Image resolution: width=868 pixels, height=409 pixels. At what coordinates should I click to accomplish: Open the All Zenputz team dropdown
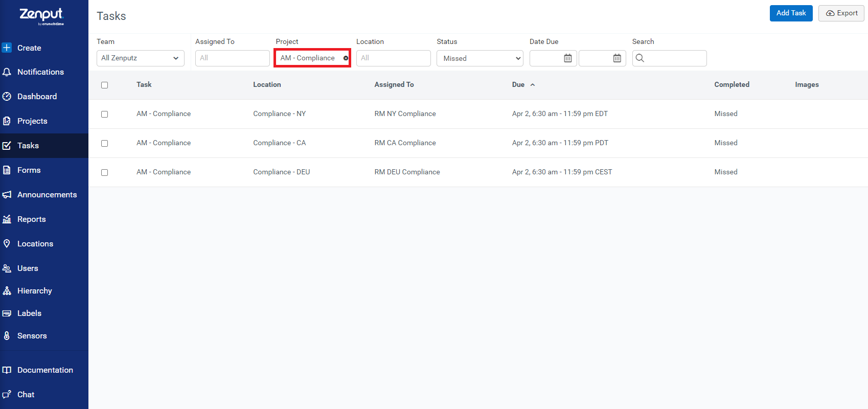pos(141,58)
